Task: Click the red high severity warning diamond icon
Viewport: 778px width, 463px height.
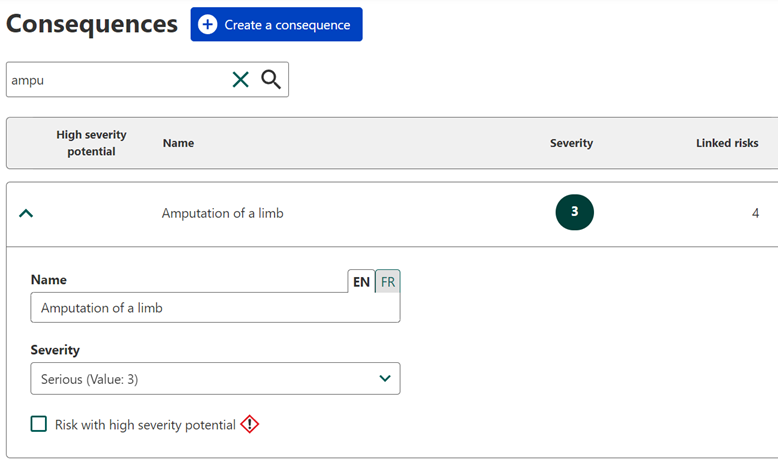Action: 250,424
